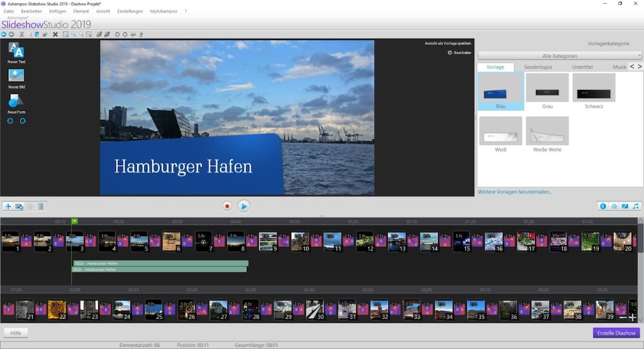644x349 pixels.
Task: Click the black X delete toolbar icon
Action: [x=55, y=34]
